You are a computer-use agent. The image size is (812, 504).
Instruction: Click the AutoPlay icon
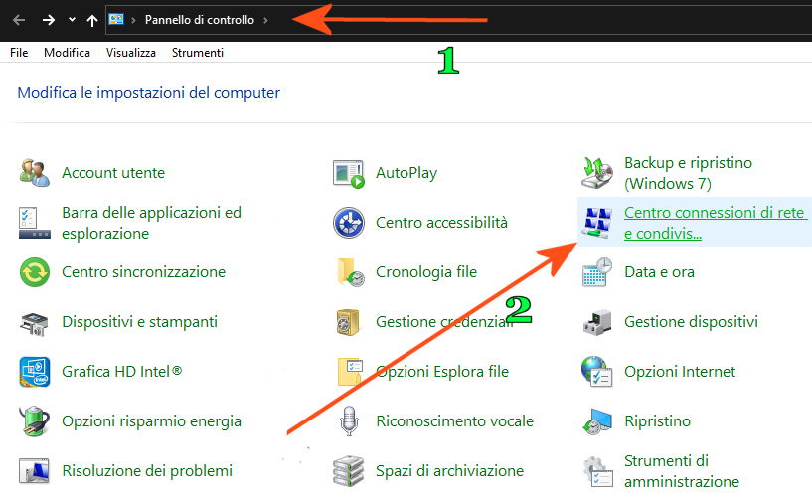[x=349, y=174]
